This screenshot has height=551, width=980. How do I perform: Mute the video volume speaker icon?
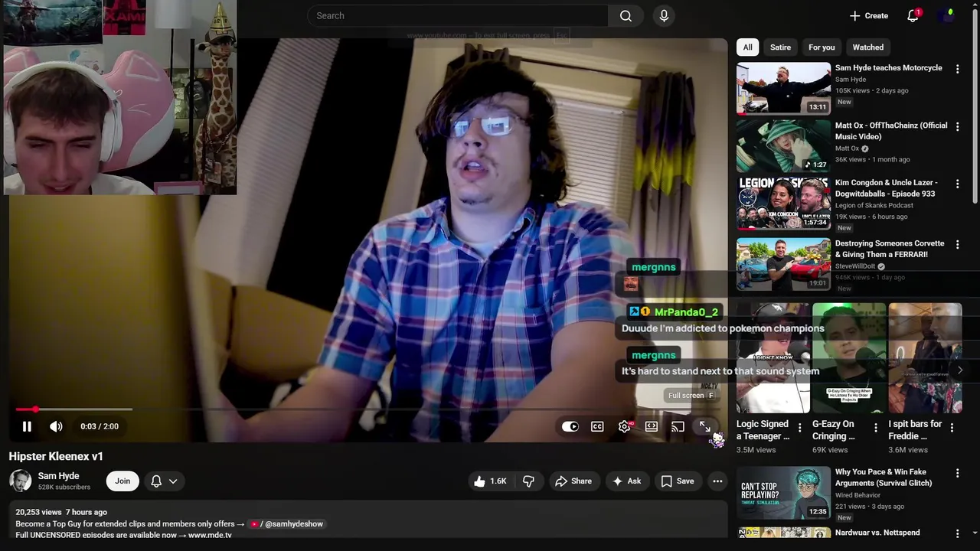(x=56, y=426)
